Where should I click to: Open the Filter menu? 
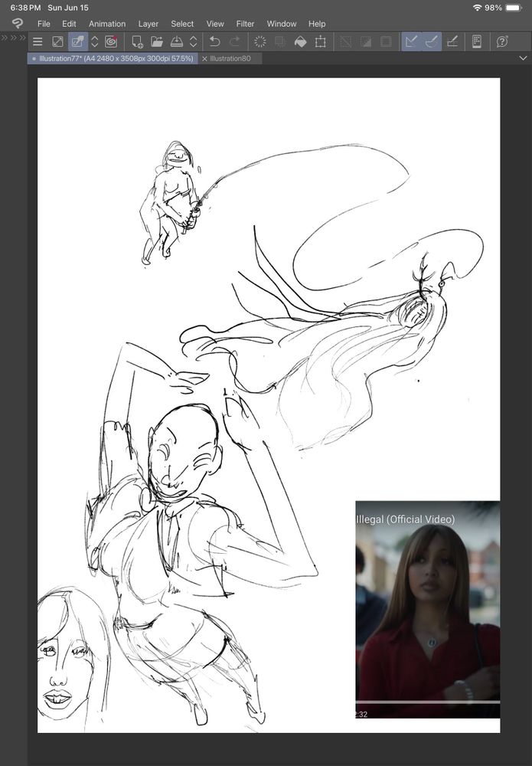245,24
